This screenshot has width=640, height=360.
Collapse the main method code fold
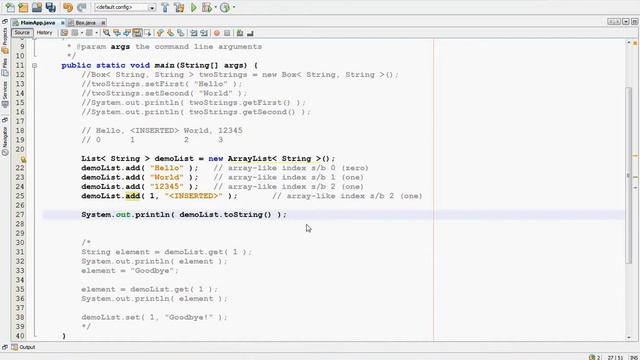click(x=35, y=65)
